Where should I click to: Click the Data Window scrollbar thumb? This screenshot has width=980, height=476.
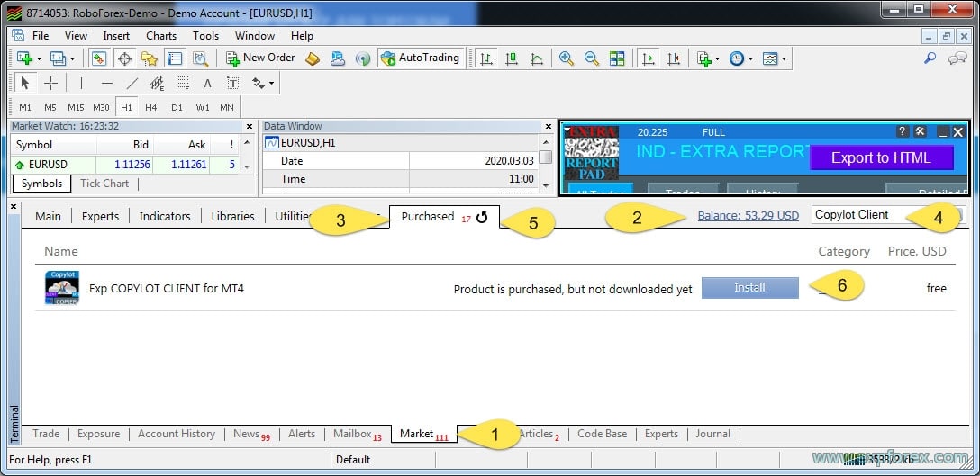546,157
